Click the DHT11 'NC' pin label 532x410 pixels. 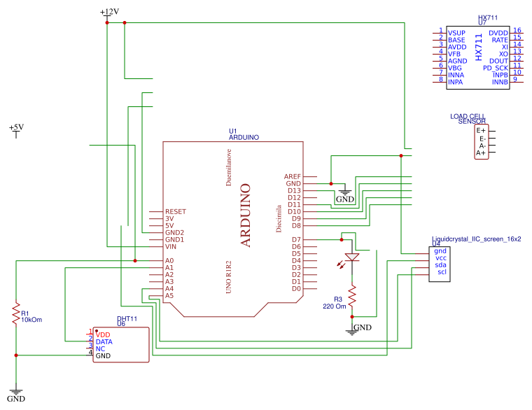point(100,349)
